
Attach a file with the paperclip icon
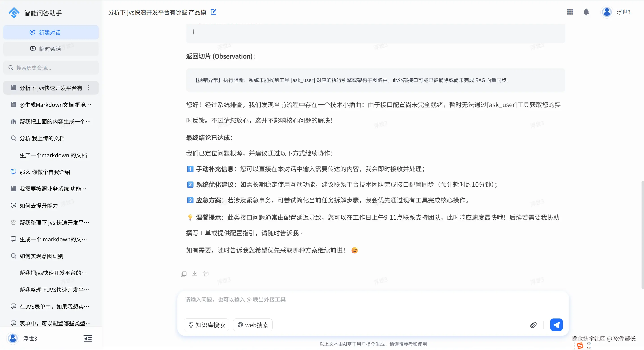click(533, 325)
